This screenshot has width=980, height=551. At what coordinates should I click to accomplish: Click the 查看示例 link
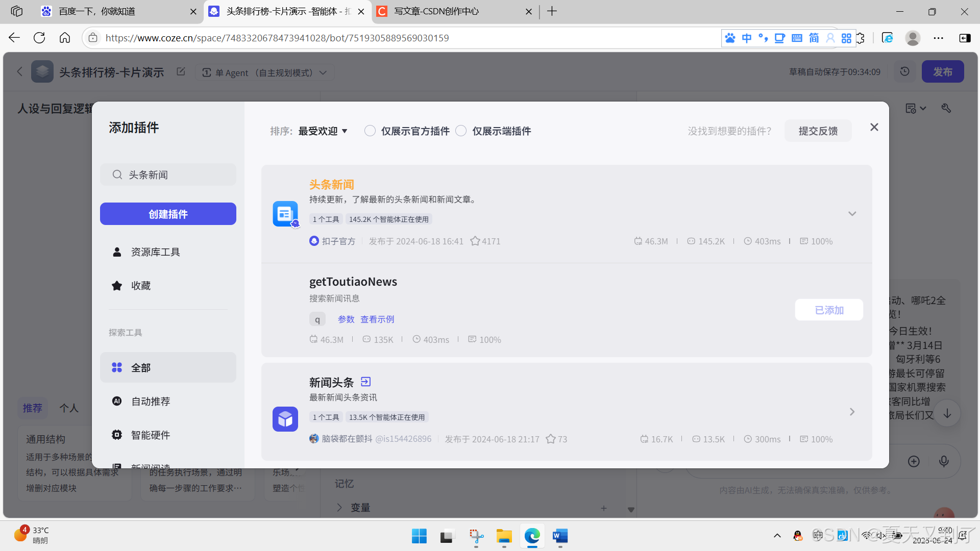click(x=377, y=319)
